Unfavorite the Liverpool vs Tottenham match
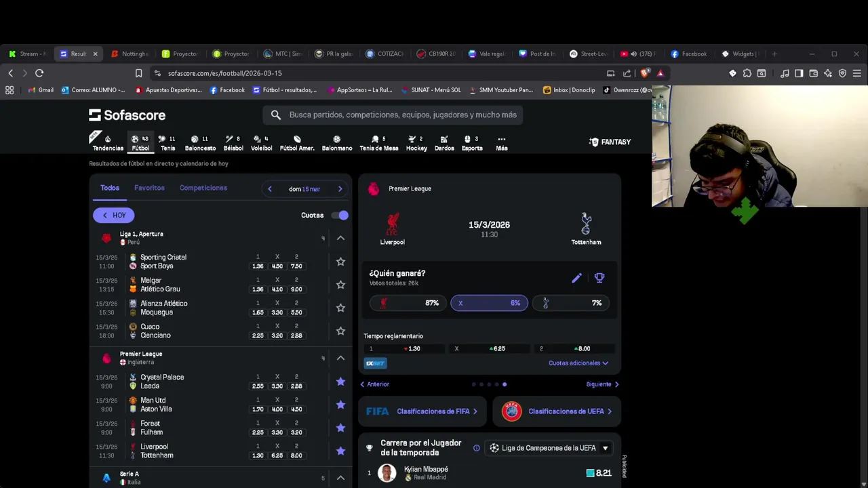The image size is (868, 488). 340,451
